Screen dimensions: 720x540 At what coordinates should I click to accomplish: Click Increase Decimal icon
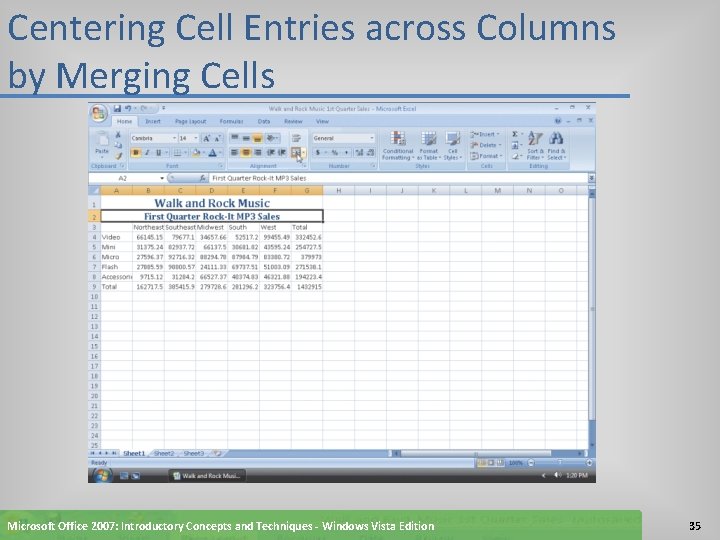[359, 152]
